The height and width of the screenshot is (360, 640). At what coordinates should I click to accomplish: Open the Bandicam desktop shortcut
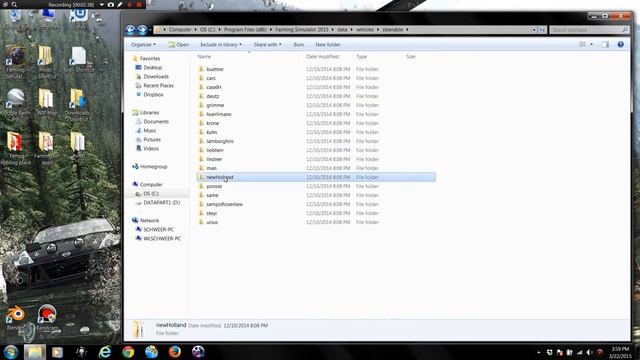point(47,317)
